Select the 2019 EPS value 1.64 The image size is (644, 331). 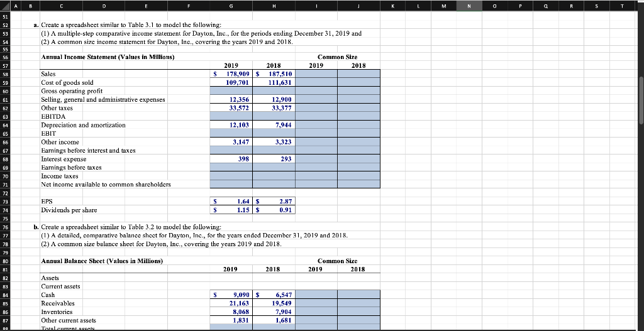[x=231, y=202]
